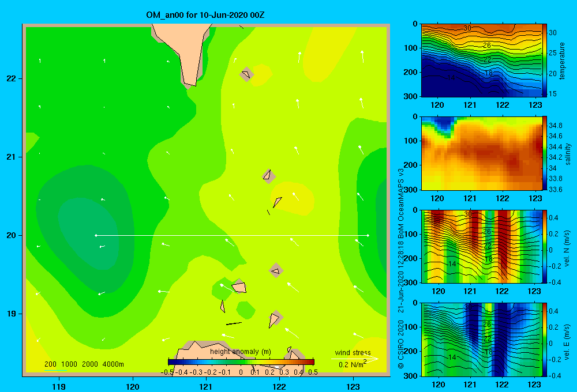This screenshot has height=392, width=577.
Task: Click the -0.4 tick on vel. E color bar
Action: click(554, 375)
